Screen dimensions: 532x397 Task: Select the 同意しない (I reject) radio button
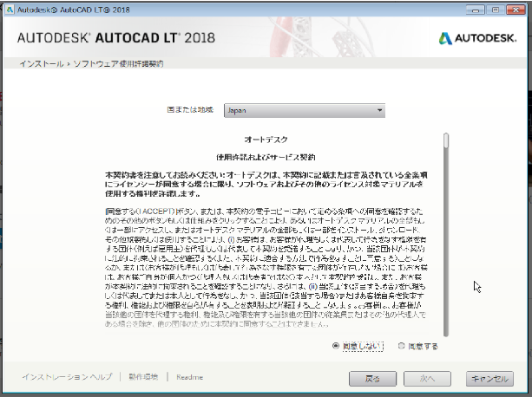(336, 346)
